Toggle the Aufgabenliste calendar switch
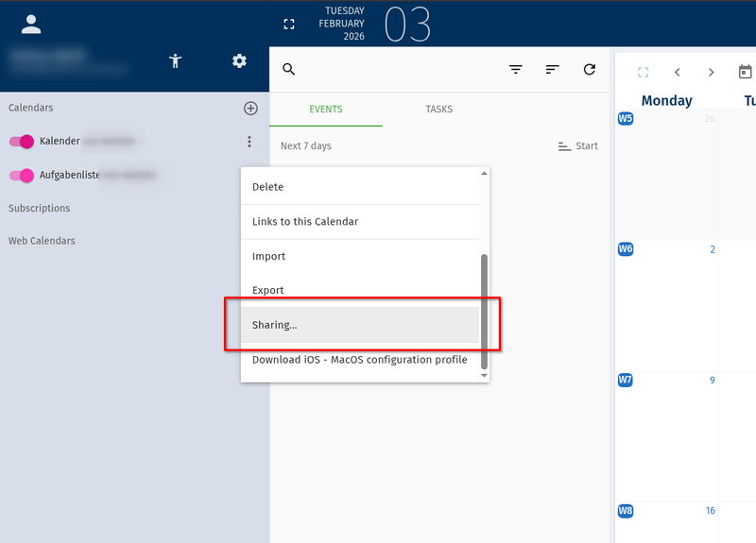The width and height of the screenshot is (756, 543). 22,175
